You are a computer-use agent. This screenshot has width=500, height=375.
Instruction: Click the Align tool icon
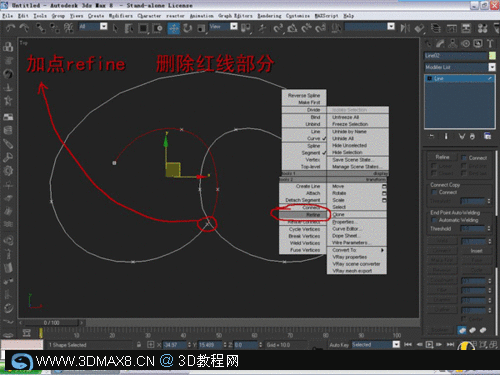[419, 28]
